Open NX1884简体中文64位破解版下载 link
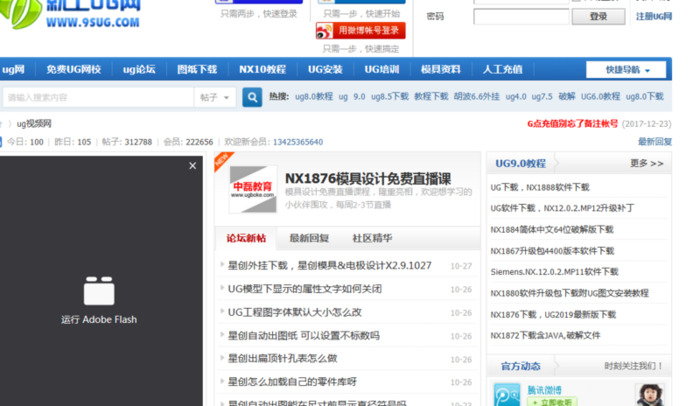The height and width of the screenshot is (406, 700). [x=552, y=230]
